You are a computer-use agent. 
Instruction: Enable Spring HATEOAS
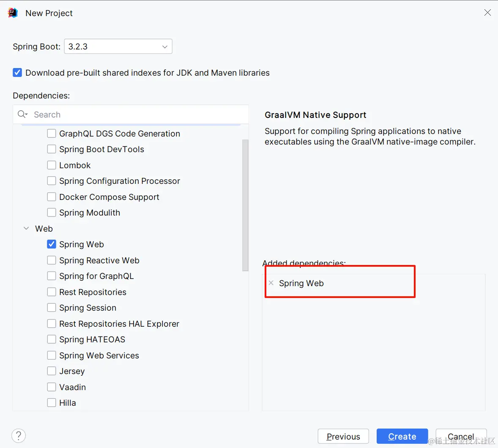click(52, 339)
